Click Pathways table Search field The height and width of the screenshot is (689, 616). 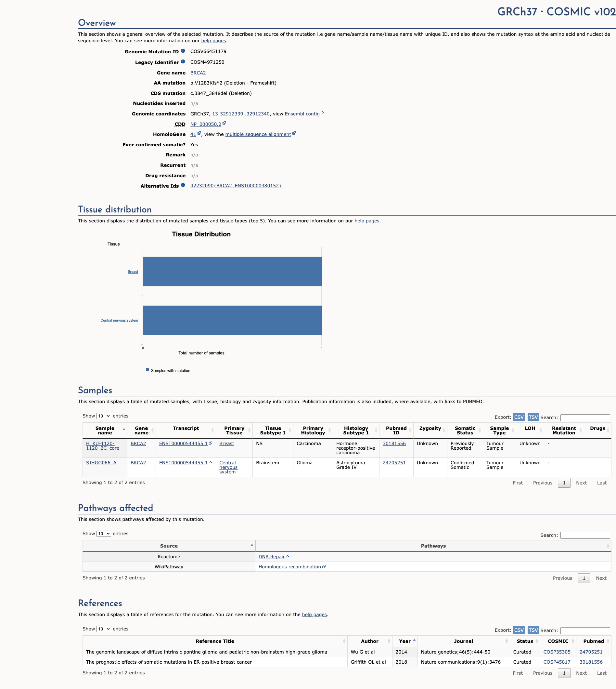(x=585, y=536)
